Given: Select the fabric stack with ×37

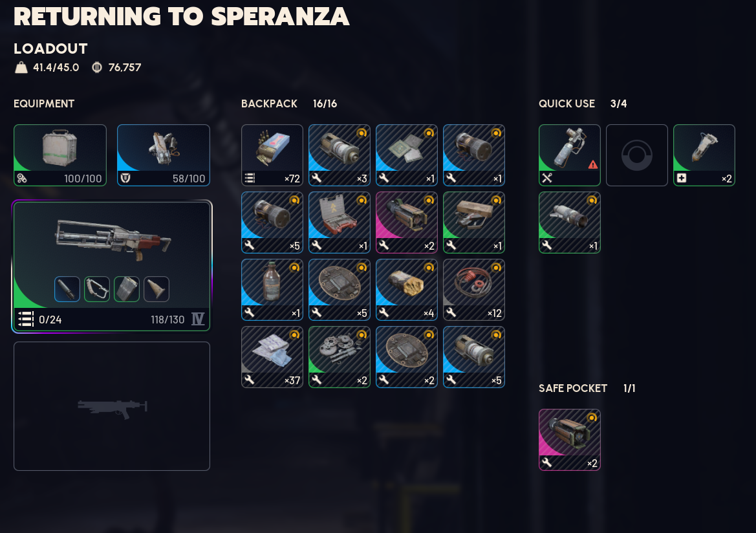Looking at the screenshot, I should pyautogui.click(x=272, y=357).
